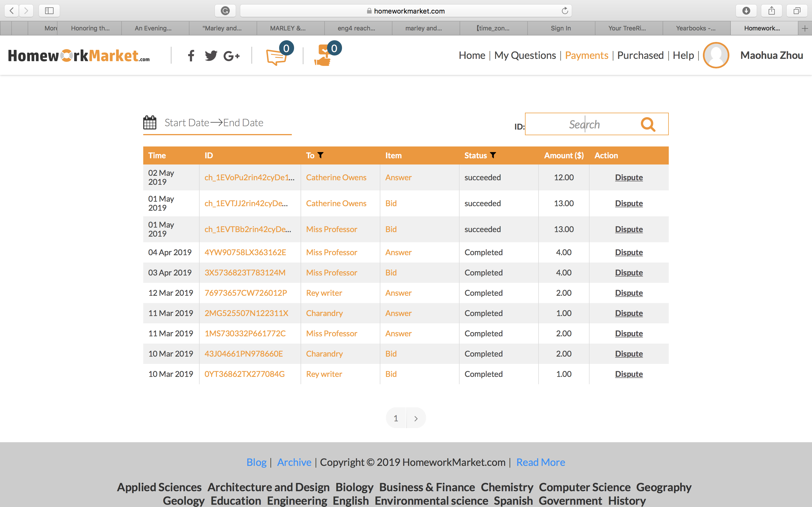Open the notifications hand icon
The image size is (812, 507).
pos(323,56)
